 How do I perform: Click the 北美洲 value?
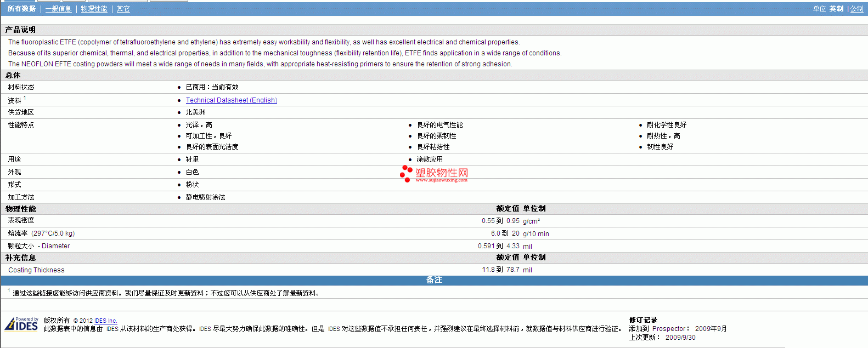coord(195,112)
